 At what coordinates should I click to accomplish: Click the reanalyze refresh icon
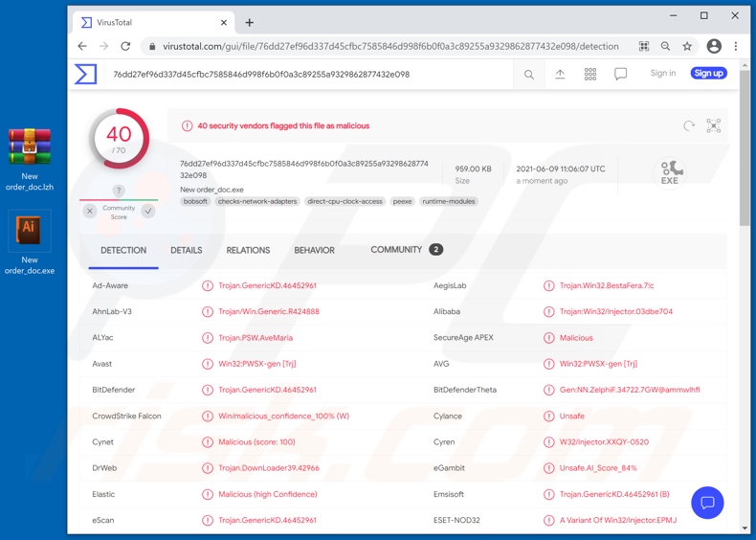tap(689, 126)
